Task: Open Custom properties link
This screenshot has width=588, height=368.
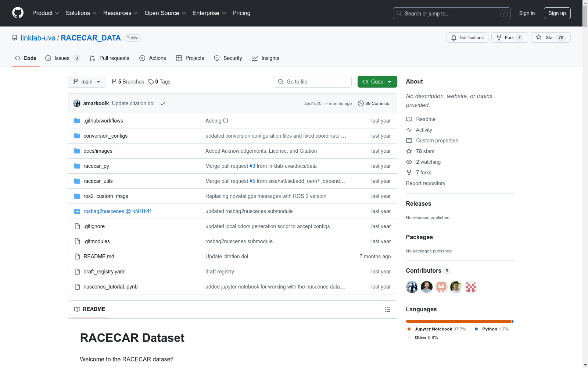Action: tap(432, 141)
